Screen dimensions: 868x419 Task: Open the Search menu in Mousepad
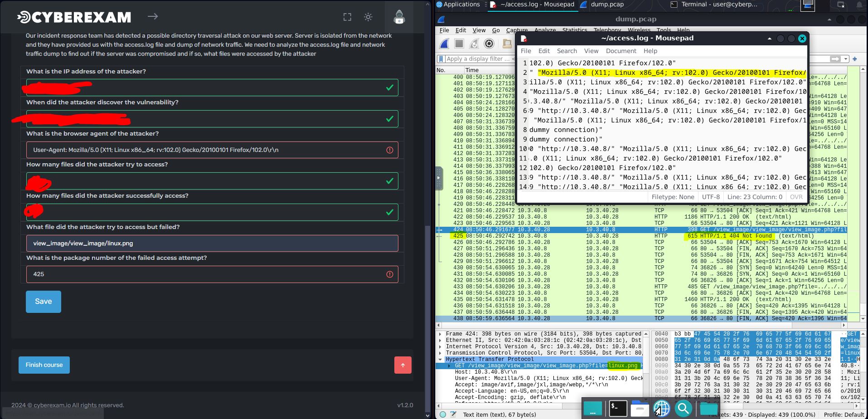coord(567,51)
